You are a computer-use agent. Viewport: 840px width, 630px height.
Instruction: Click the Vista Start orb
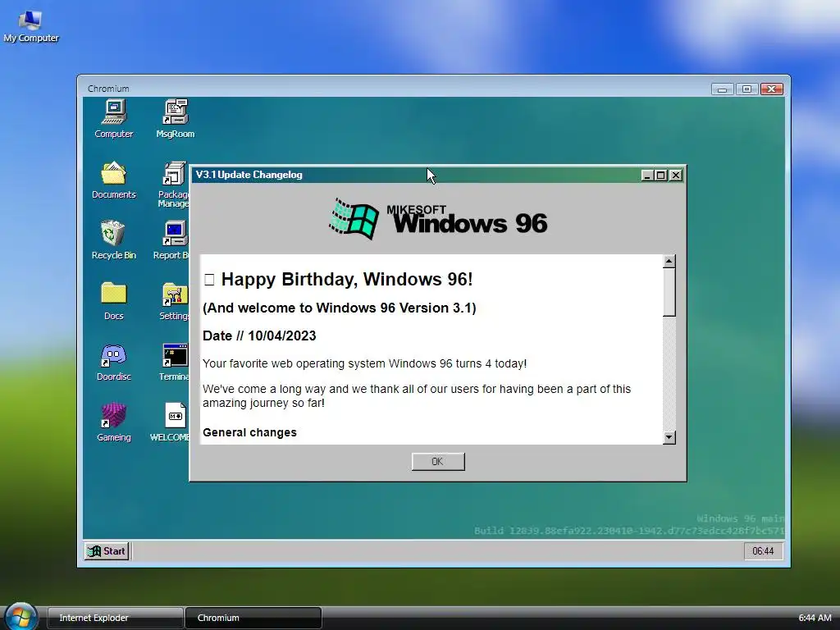(x=21, y=617)
